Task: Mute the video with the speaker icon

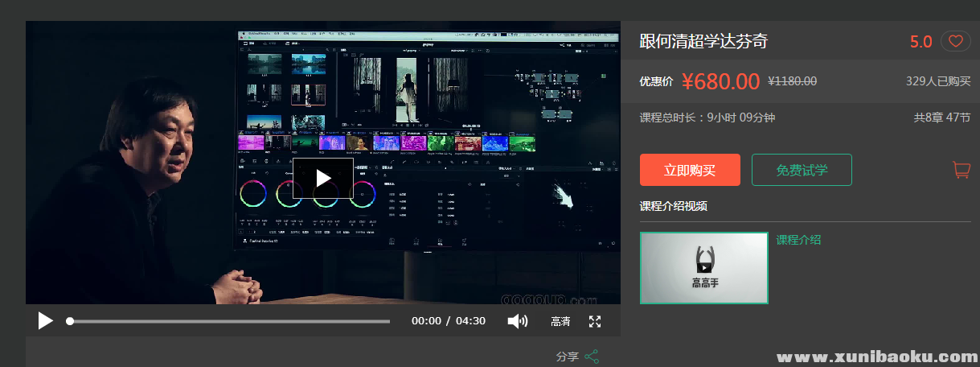Action: coord(517,321)
